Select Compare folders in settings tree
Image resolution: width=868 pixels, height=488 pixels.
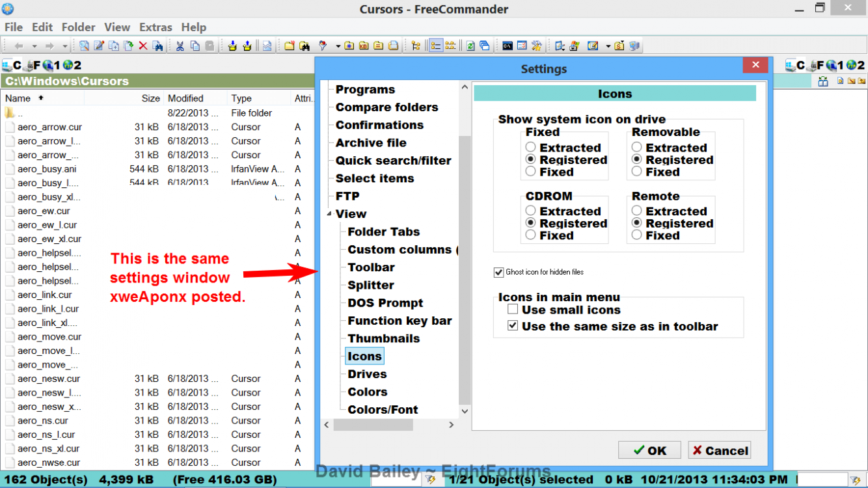point(387,107)
